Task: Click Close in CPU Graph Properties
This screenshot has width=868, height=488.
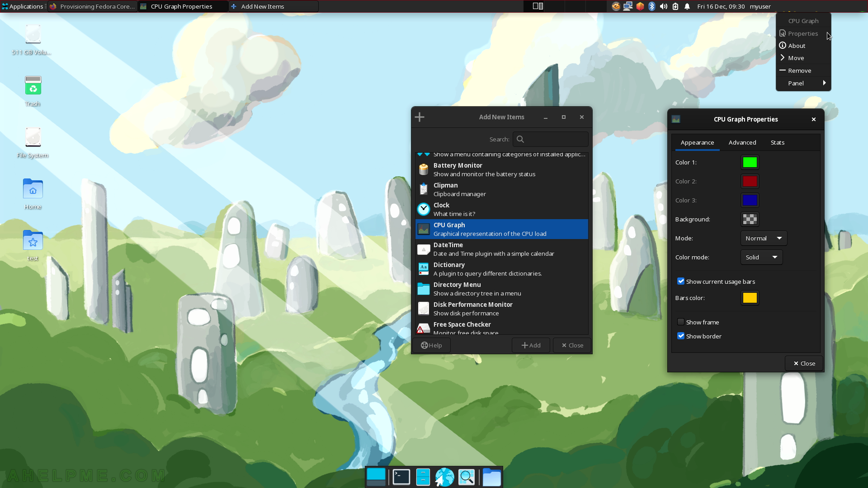Action: 804,363
